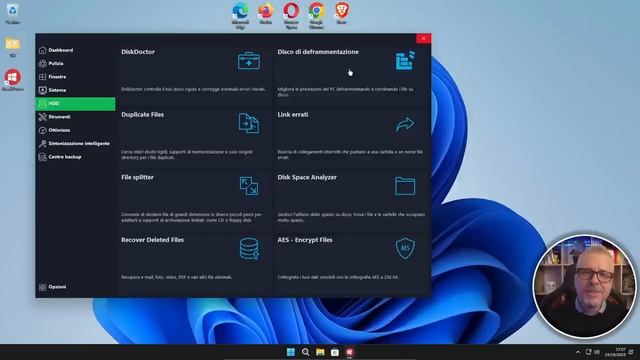
Task: Click the red app icon in taskbar
Action: coord(350,352)
